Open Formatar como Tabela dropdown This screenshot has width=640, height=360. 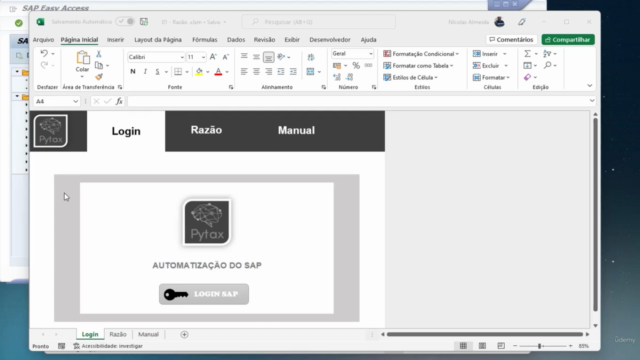pyautogui.click(x=418, y=65)
